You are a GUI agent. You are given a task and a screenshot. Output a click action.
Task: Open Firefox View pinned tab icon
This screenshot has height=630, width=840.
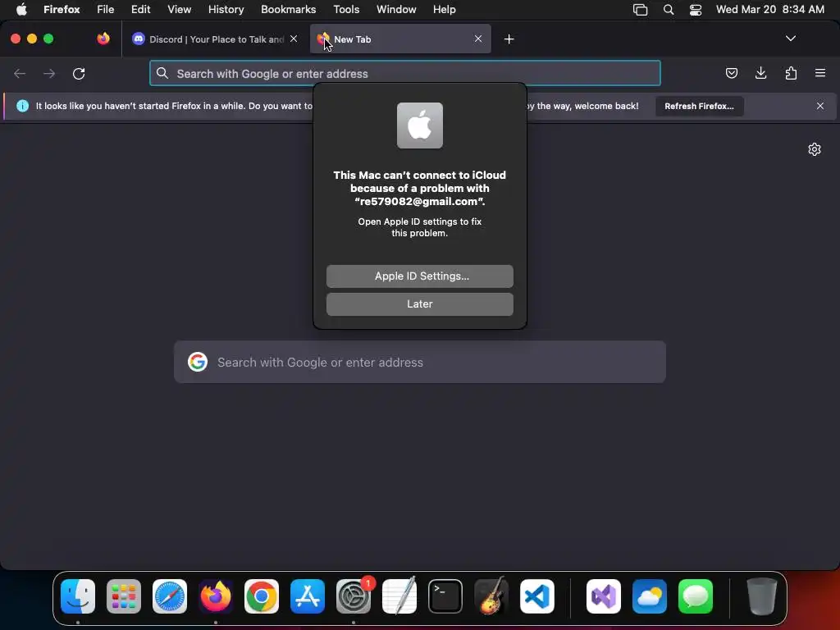[x=103, y=39]
